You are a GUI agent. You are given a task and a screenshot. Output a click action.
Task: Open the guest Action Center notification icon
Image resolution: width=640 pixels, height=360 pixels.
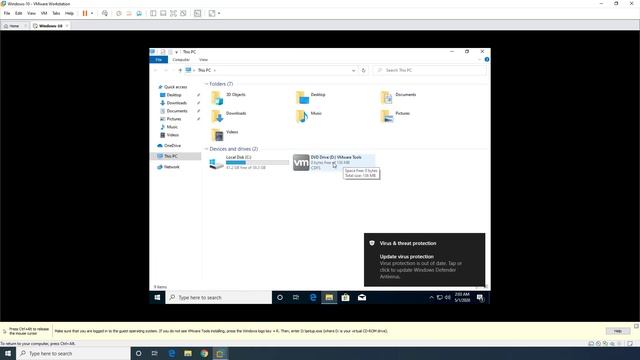pyautogui.click(x=480, y=298)
